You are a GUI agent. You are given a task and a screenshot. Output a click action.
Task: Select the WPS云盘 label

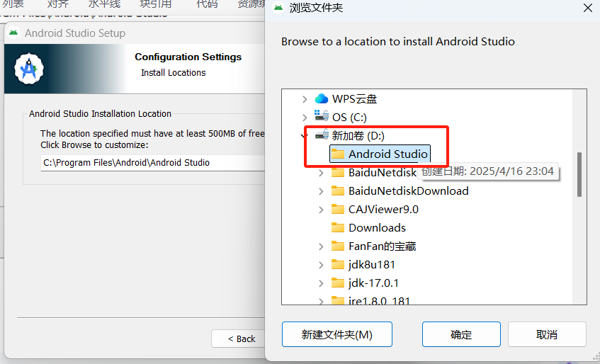click(354, 99)
